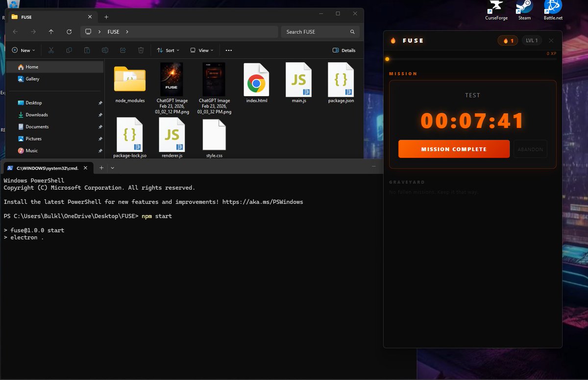The image size is (588, 380).
Task: Select ChatGPT Image 03_03_32 PM thumbnail
Action: click(214, 79)
